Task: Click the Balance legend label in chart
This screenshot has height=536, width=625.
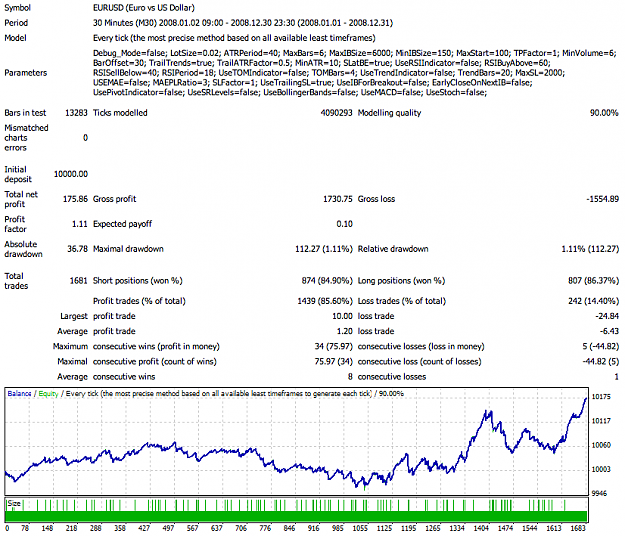Action: pos(19,393)
